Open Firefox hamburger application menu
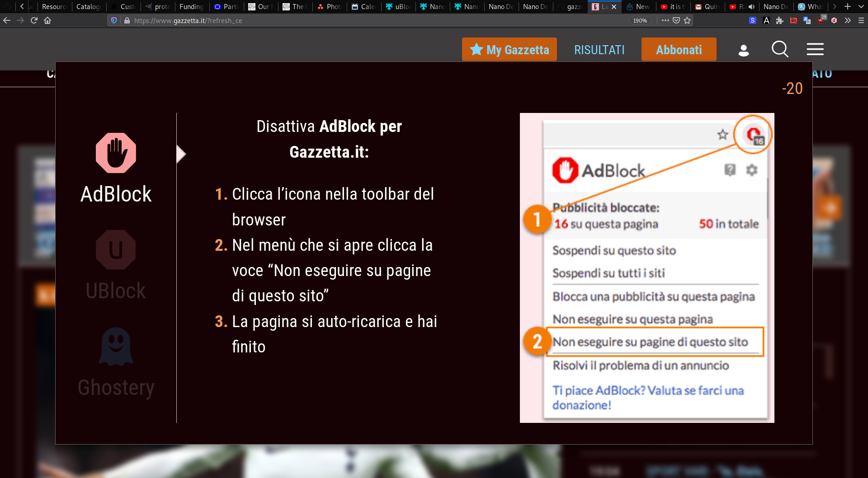This screenshot has height=478, width=868. (x=861, y=20)
